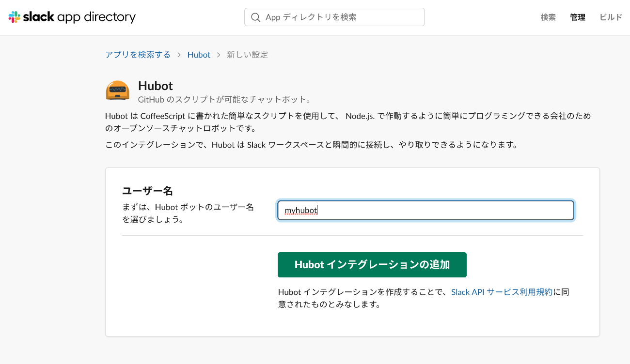Go to アプリを検索する breadcrumb link
This screenshot has width=630, height=364.
coord(138,55)
